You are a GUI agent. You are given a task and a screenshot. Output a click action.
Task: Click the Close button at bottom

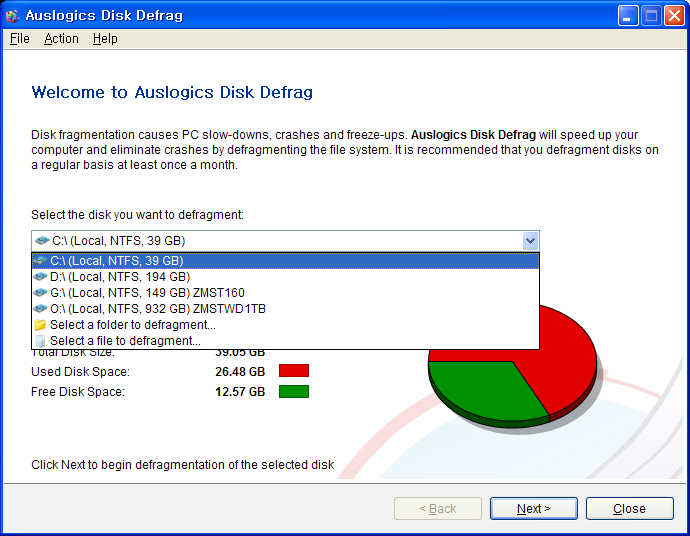click(629, 509)
